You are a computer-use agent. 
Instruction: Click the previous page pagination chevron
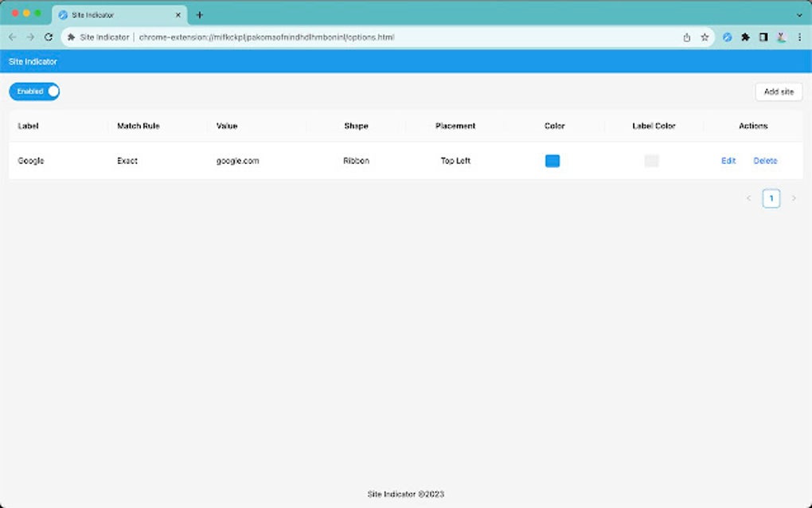[748, 197]
